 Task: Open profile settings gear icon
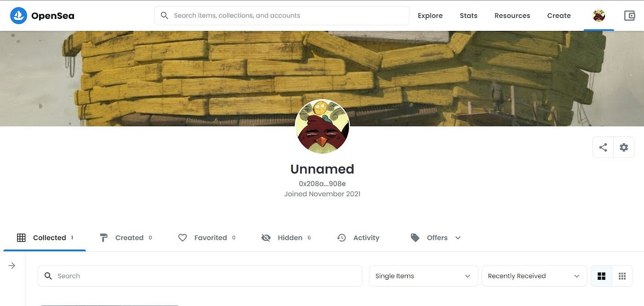pyautogui.click(x=624, y=148)
